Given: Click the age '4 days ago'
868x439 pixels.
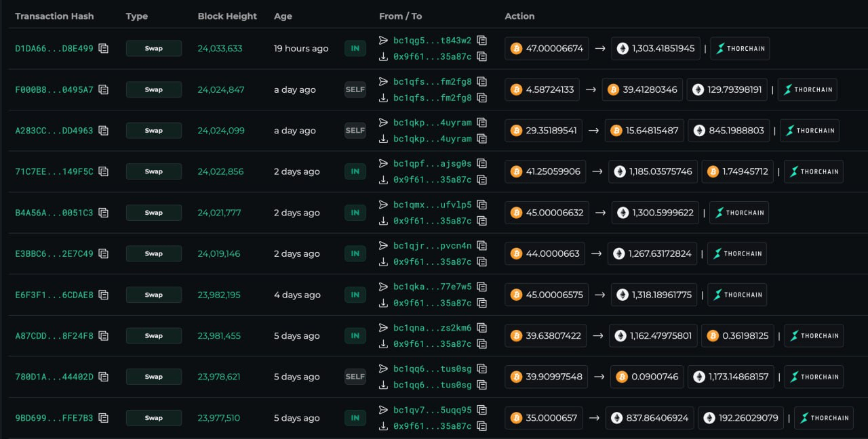Looking at the screenshot, I should tap(297, 295).
